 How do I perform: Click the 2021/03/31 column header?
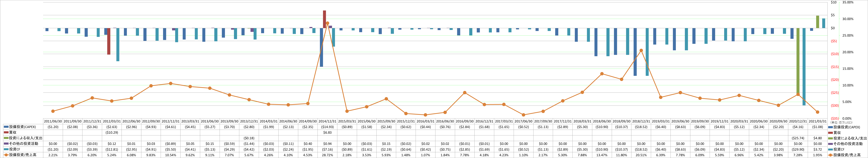click(x=818, y=121)
